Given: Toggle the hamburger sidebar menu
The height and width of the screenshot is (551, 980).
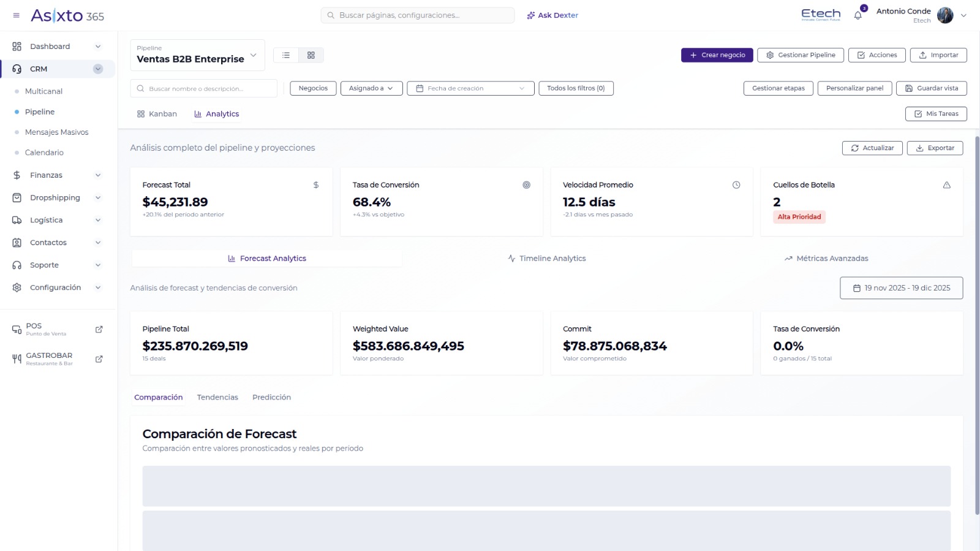Looking at the screenshot, I should coord(17,15).
